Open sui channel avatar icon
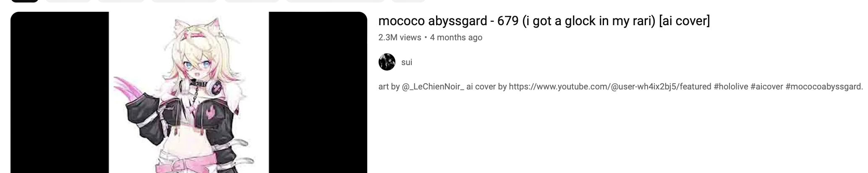Screen dimensions: 868x173 [x=387, y=62]
